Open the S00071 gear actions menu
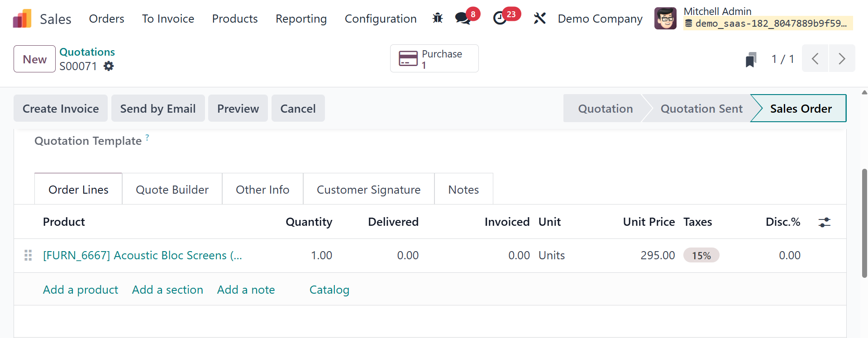Screen dimensions: 868x338 [109, 66]
